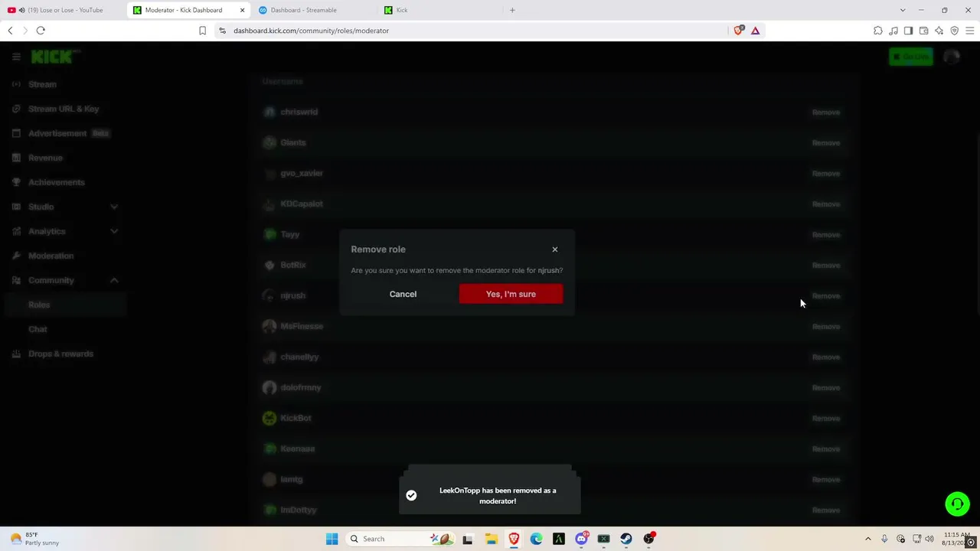Click Remove for moderator KickBot
The width and height of the screenshot is (980, 551).
(826, 419)
